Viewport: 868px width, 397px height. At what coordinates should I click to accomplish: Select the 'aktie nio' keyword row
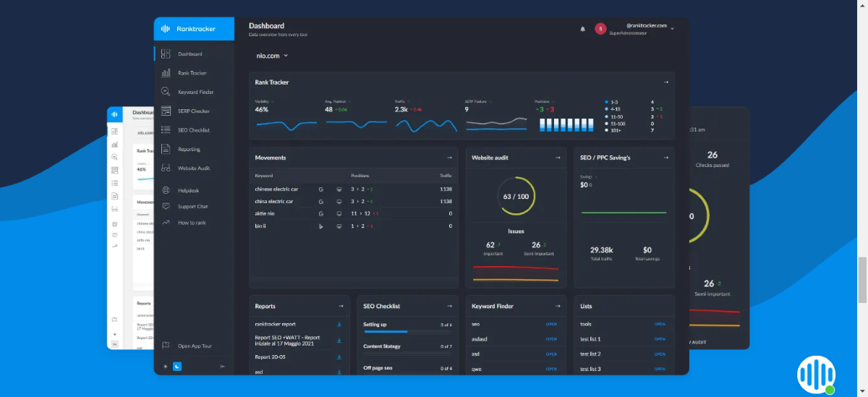coord(354,213)
